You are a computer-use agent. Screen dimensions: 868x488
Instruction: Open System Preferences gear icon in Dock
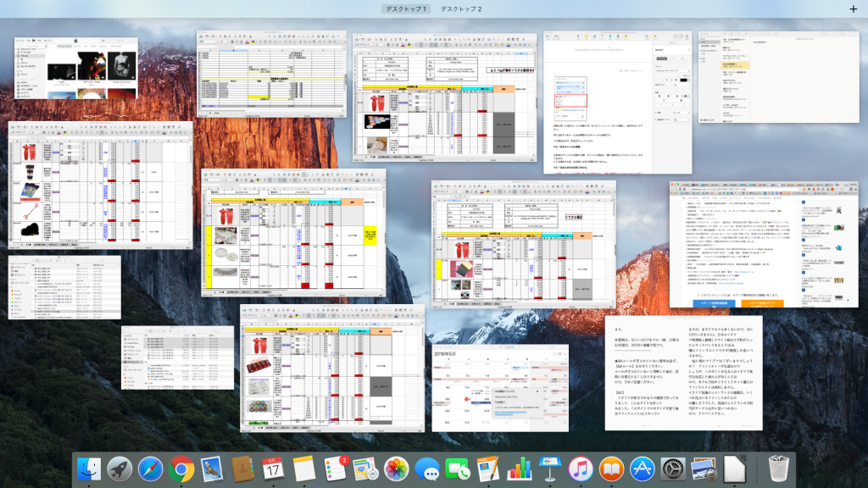pos(672,469)
